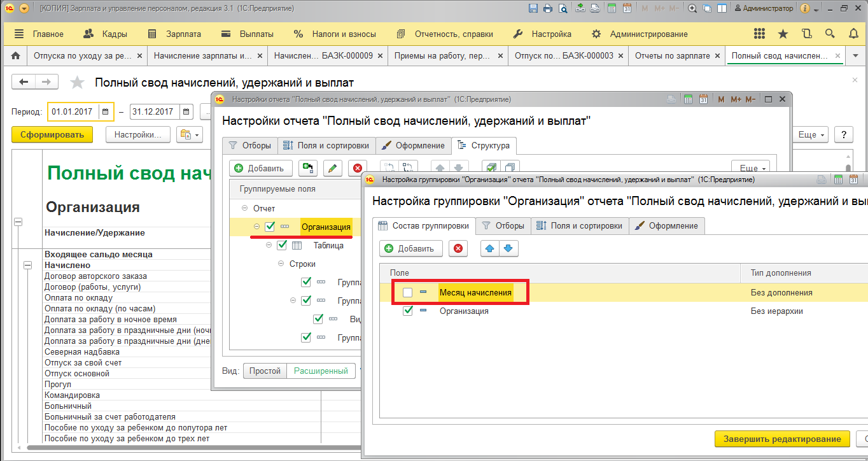Collapse the Отчет tree node

[x=245, y=208]
